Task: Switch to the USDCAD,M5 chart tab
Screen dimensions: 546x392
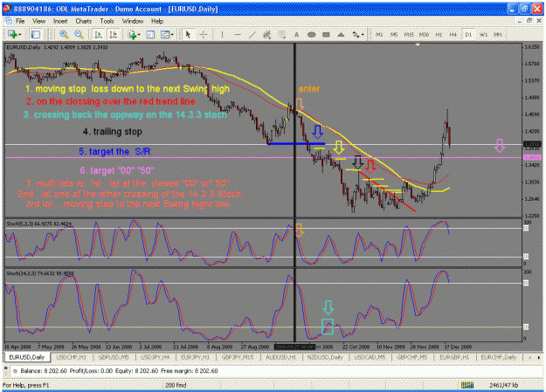Action: (x=370, y=357)
